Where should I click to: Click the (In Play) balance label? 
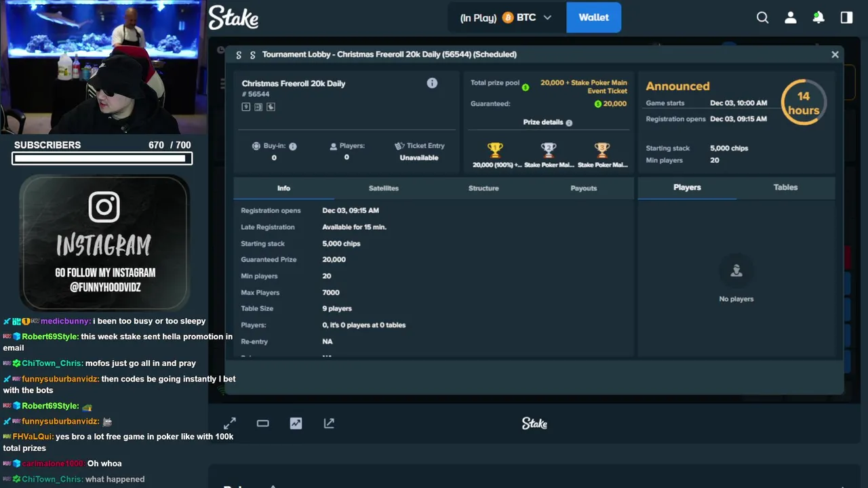click(478, 18)
